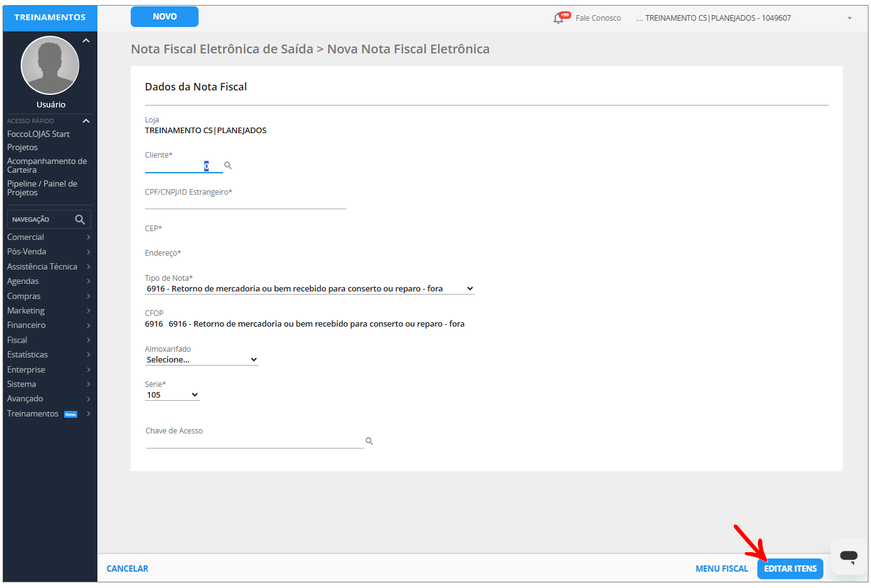Open the Tipo de Nota dropdown

(x=310, y=289)
